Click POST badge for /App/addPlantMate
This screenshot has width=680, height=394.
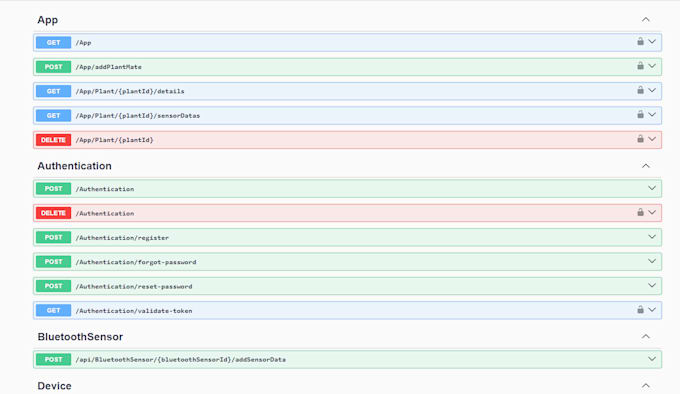[53, 67]
